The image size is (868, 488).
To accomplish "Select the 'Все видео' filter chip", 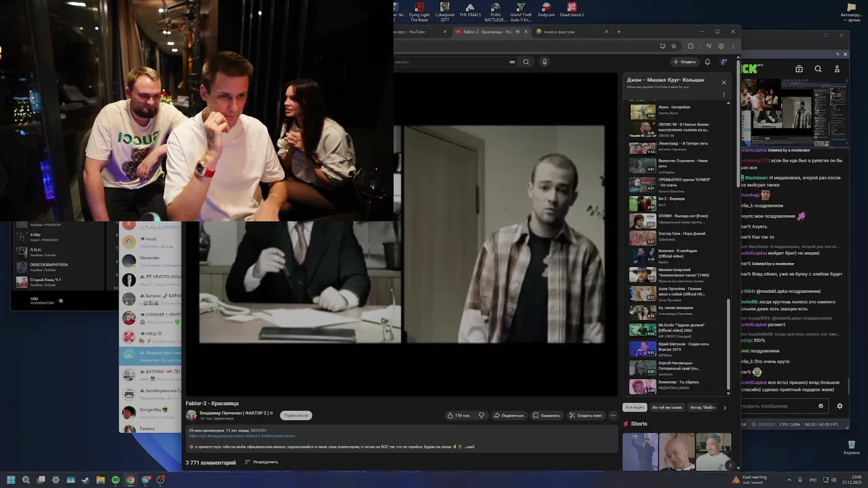I will pyautogui.click(x=635, y=407).
